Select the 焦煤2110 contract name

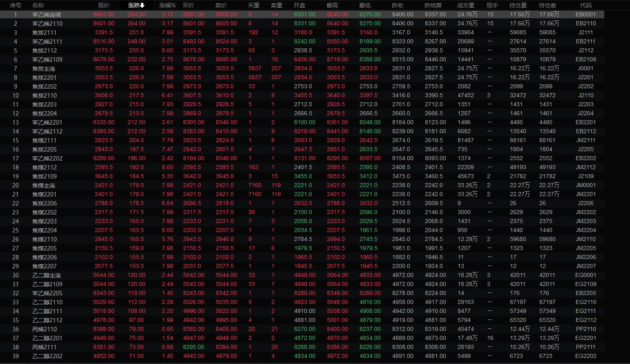(x=45, y=239)
